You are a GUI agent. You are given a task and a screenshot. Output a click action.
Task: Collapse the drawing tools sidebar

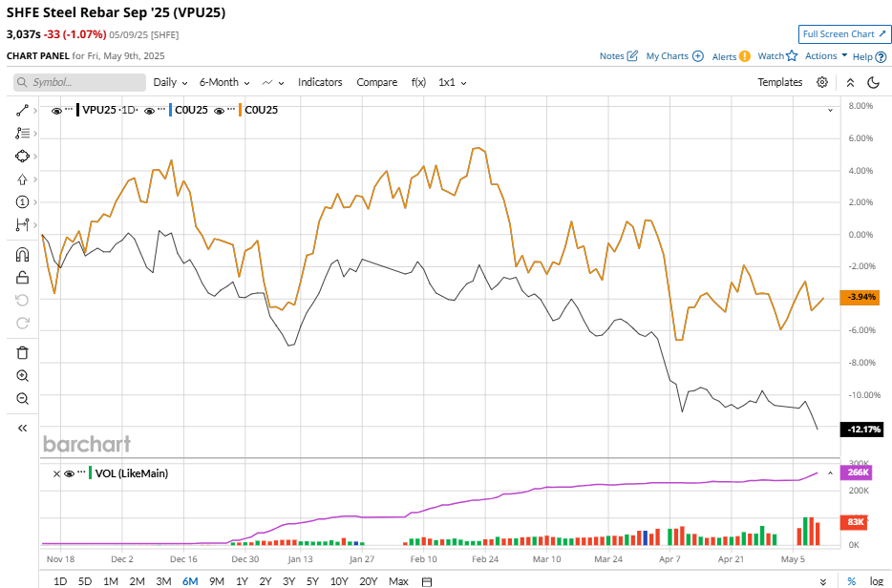(x=23, y=429)
